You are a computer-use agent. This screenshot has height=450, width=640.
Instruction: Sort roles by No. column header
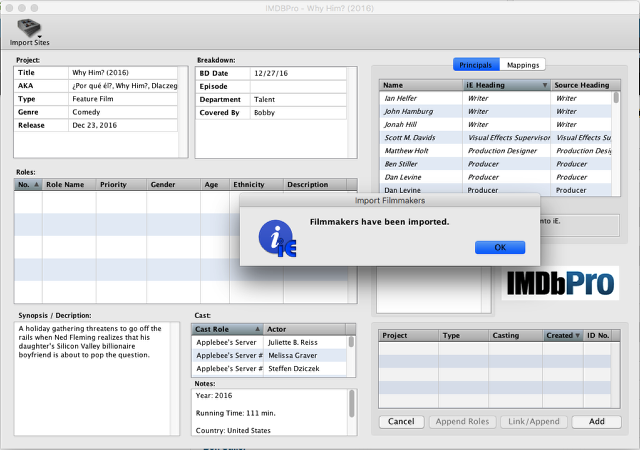coord(28,185)
